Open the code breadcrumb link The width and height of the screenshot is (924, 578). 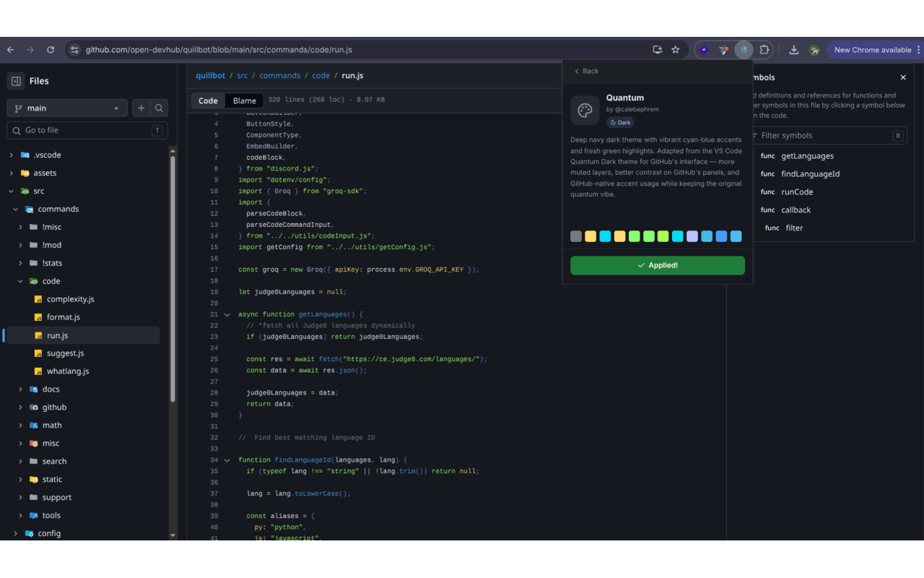coord(321,76)
